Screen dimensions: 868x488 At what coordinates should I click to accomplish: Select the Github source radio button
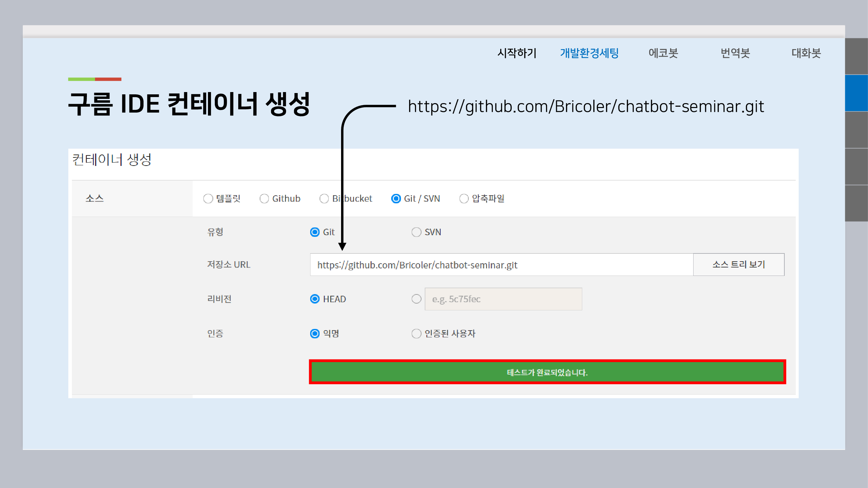[x=264, y=199]
